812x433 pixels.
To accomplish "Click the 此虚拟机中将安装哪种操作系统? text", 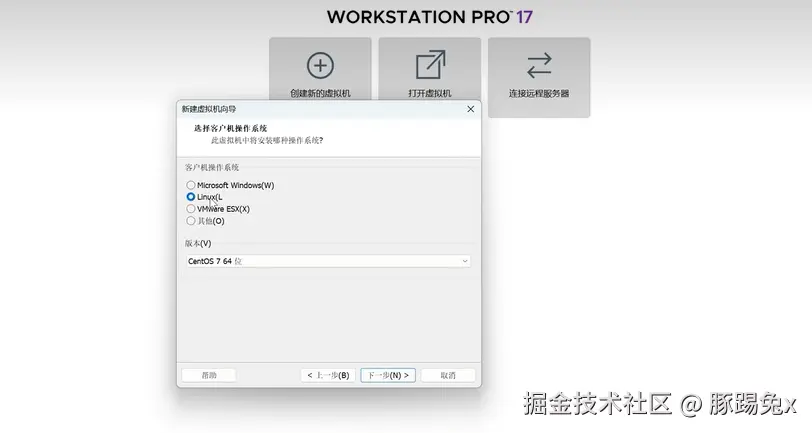I will [267, 140].
